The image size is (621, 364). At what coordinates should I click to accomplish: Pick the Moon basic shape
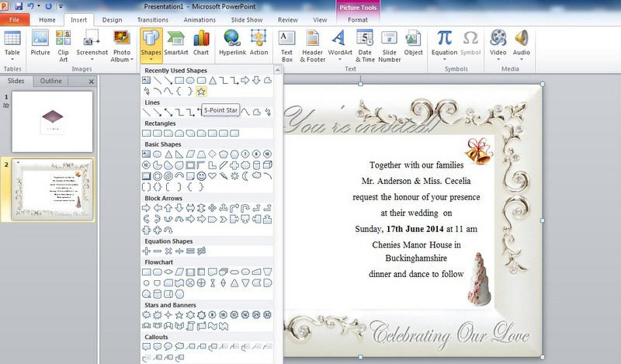pyautogui.click(x=245, y=176)
